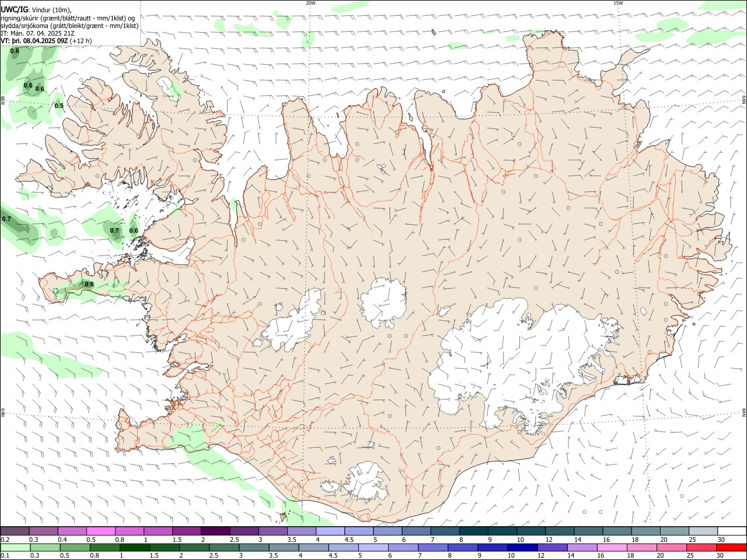Click the 'rigning/skúrir' legend description line
Screen dimensions: 747x560
pos(68,18)
